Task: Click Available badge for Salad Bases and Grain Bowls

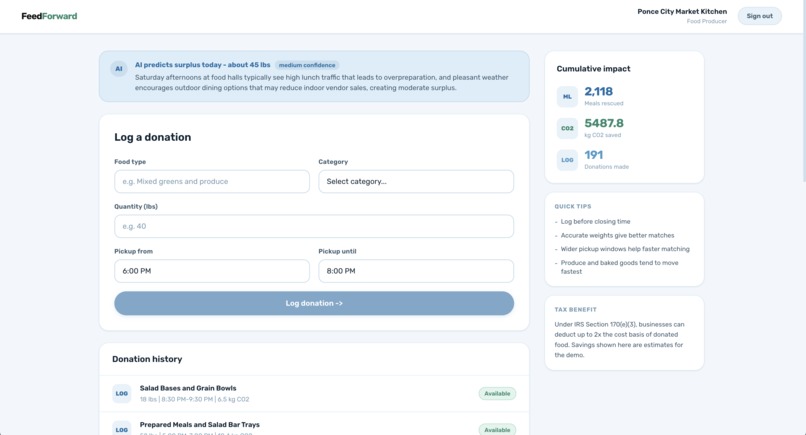Action: [x=497, y=393]
